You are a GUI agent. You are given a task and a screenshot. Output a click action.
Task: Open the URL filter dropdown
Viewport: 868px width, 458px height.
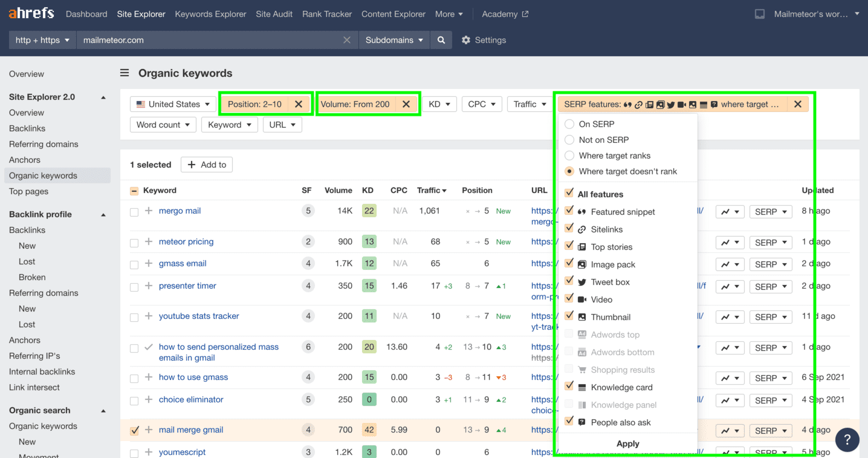click(x=283, y=125)
